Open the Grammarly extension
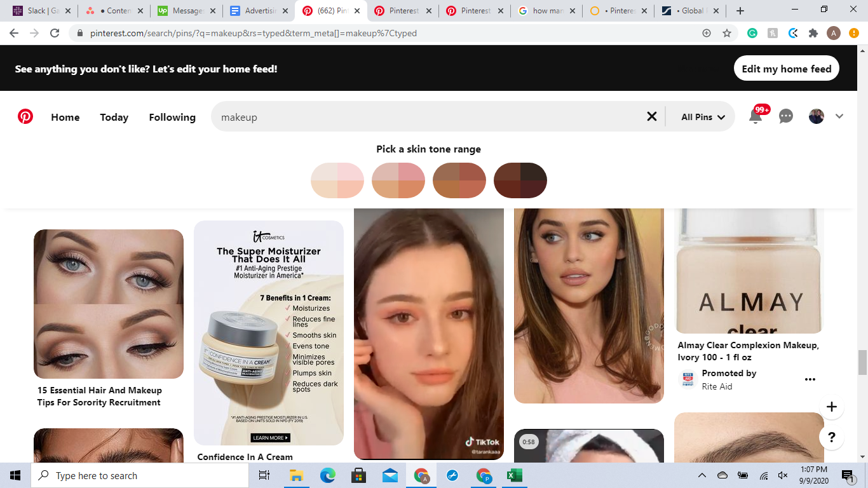The width and height of the screenshot is (868, 488). coord(752,33)
